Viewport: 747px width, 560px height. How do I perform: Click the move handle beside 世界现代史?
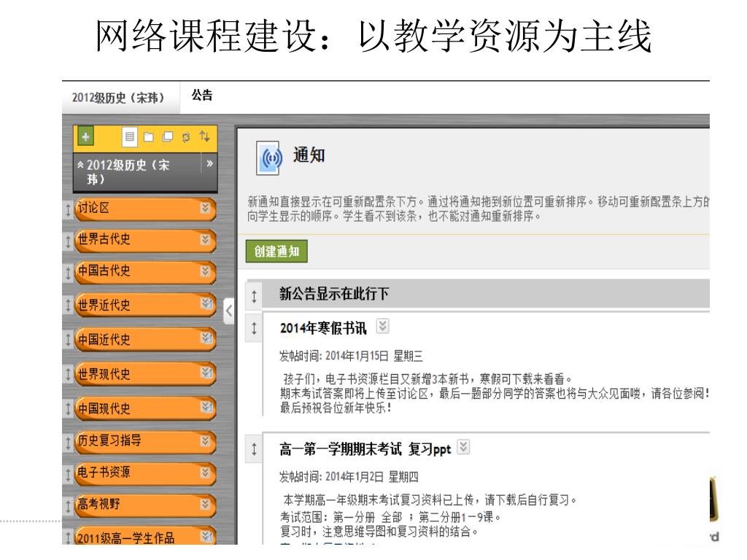tap(68, 374)
